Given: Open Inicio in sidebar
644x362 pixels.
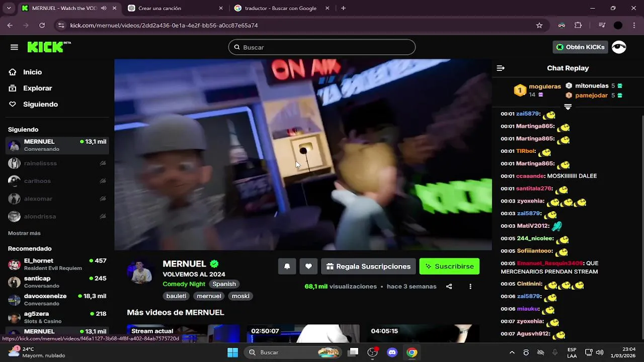Looking at the screenshot, I should pyautogui.click(x=32, y=72).
